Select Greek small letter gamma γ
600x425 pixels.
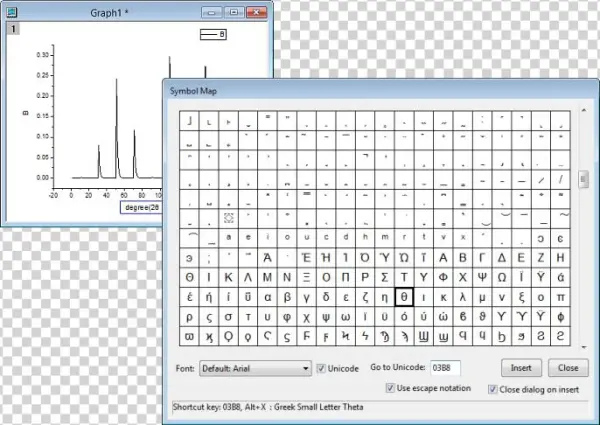307,297
